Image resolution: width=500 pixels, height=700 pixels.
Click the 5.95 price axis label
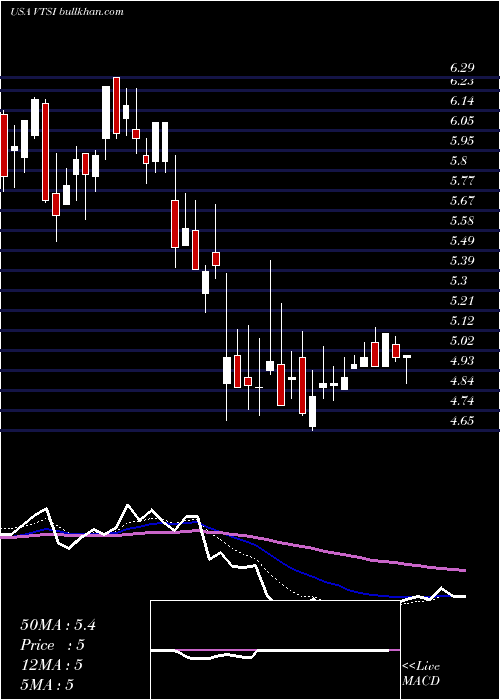click(x=462, y=141)
